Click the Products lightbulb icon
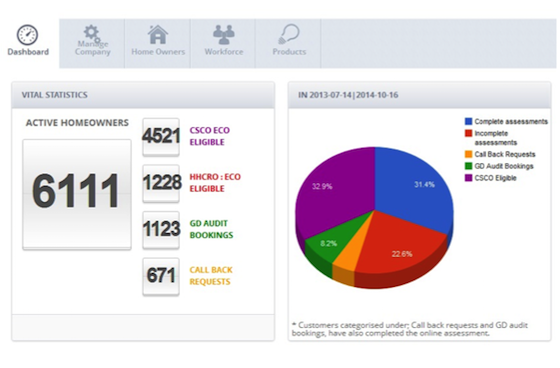The height and width of the screenshot is (368, 560). click(289, 34)
